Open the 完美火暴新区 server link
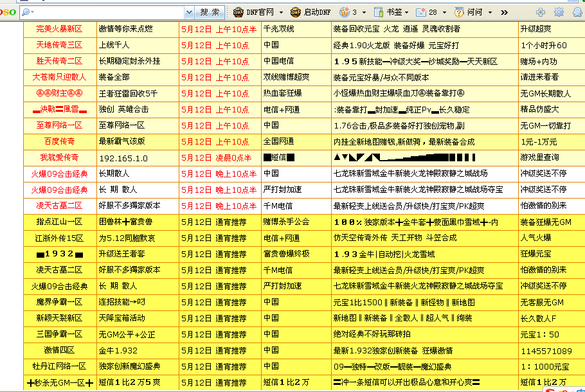This screenshot has height=392, width=585. click(59, 29)
